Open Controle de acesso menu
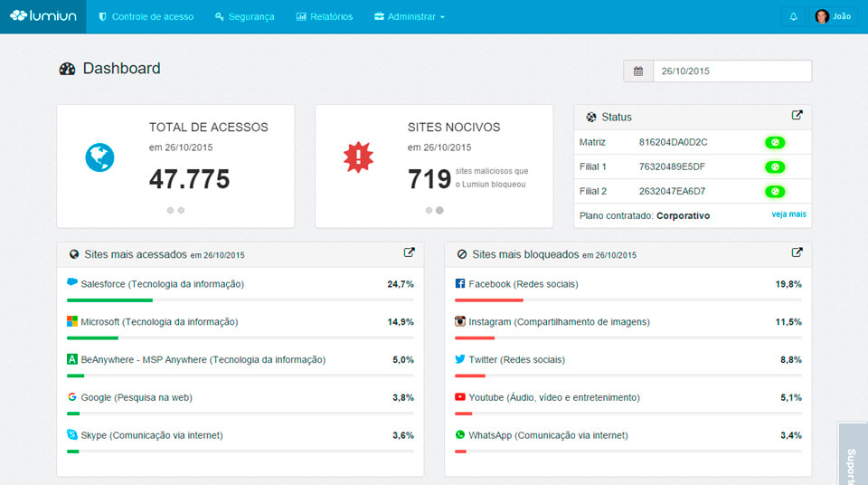Image resolution: width=868 pixels, height=485 pixels. 146,16
